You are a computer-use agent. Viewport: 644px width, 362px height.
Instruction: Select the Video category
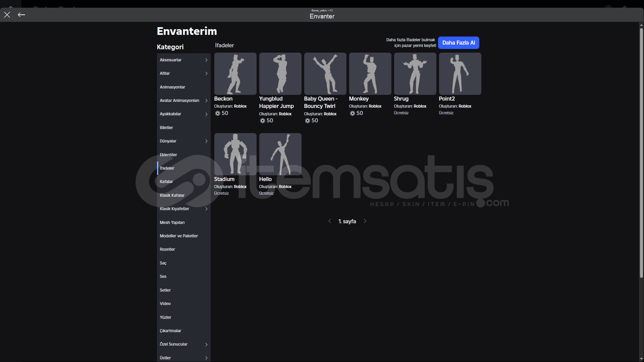pyautogui.click(x=184, y=304)
